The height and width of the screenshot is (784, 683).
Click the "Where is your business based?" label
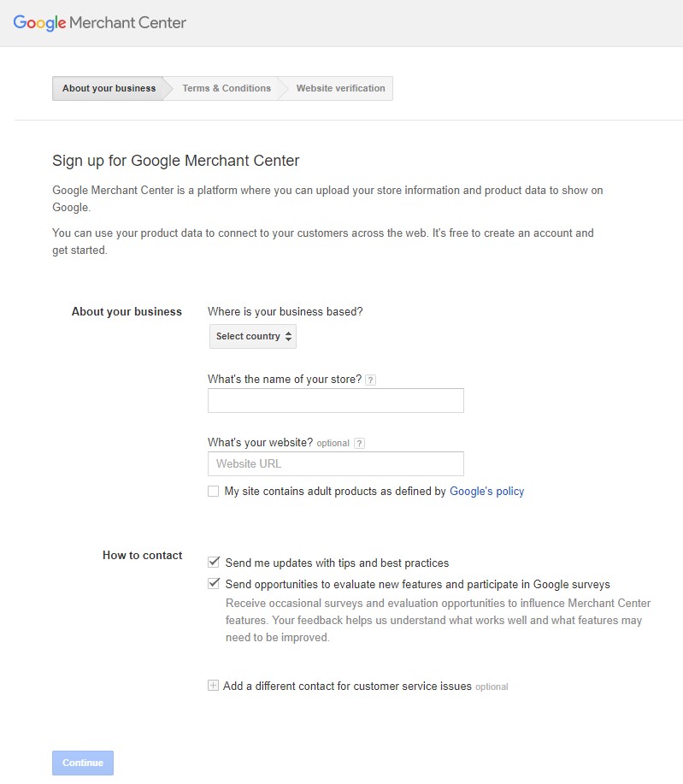click(285, 311)
